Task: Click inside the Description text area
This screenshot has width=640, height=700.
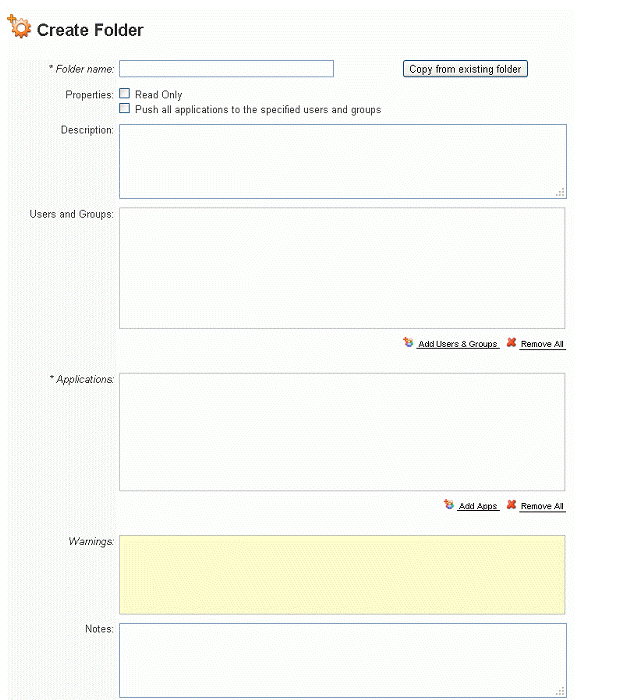Action: pos(343,162)
